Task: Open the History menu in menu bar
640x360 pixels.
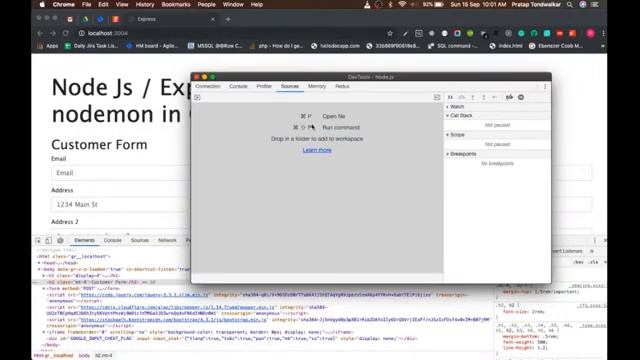Action: point(145,4)
